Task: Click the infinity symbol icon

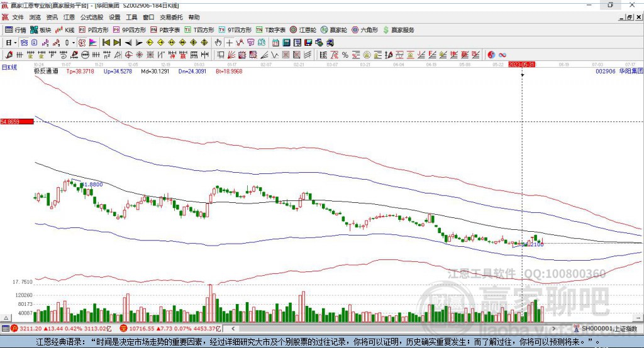Action: [502, 55]
